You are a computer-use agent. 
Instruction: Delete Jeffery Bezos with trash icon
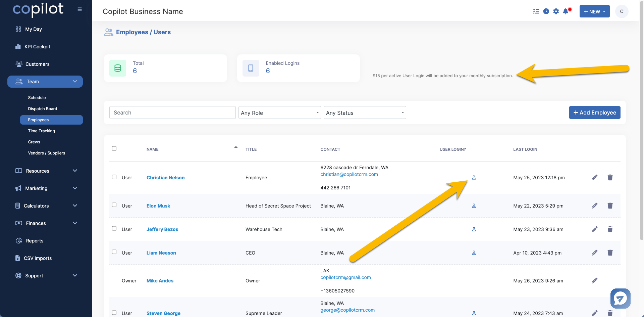[610, 229]
